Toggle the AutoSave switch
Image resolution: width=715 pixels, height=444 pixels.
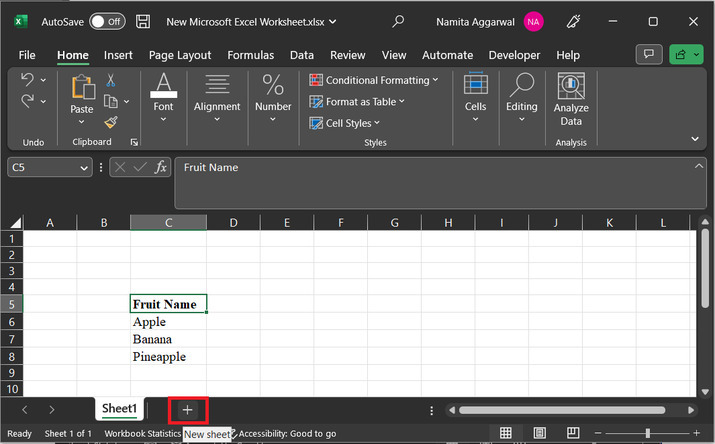tap(107, 21)
